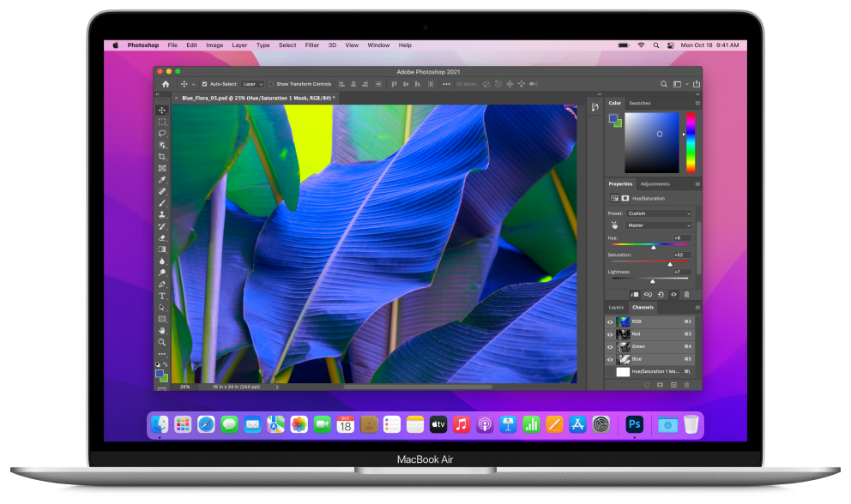851x504 pixels.
Task: Select the Brush tool
Action: click(x=162, y=203)
